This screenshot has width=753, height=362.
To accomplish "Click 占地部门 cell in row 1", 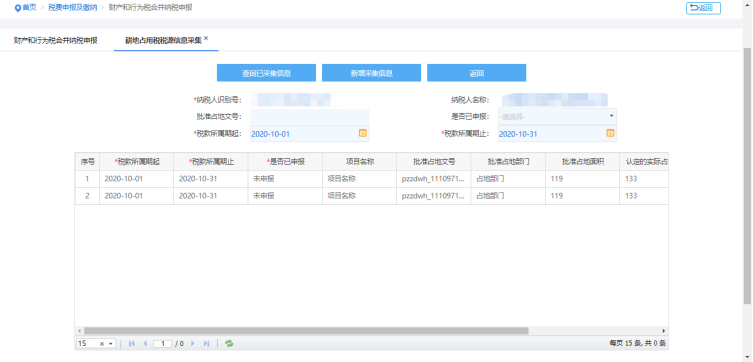I will pos(509,179).
